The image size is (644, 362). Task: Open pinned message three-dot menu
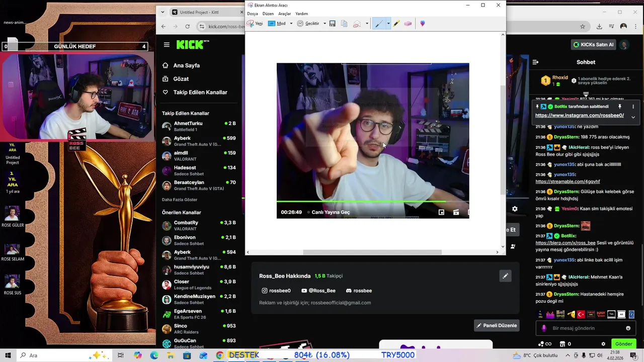point(633,107)
